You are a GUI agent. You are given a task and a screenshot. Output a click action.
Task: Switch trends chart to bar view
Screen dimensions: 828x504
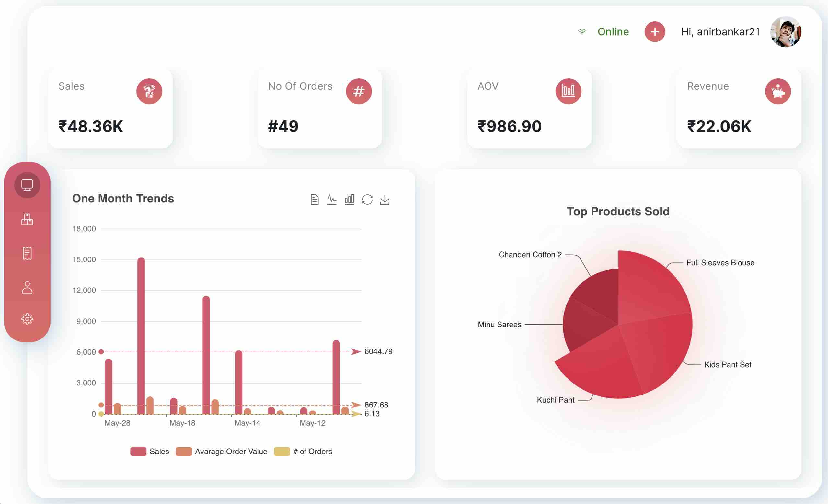tap(350, 199)
